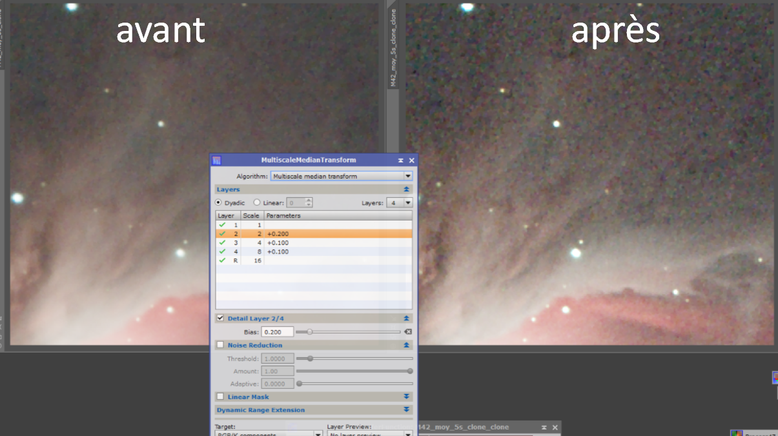This screenshot has width=778, height=436.
Task: Select the Linear radio button
Action: coord(257,203)
